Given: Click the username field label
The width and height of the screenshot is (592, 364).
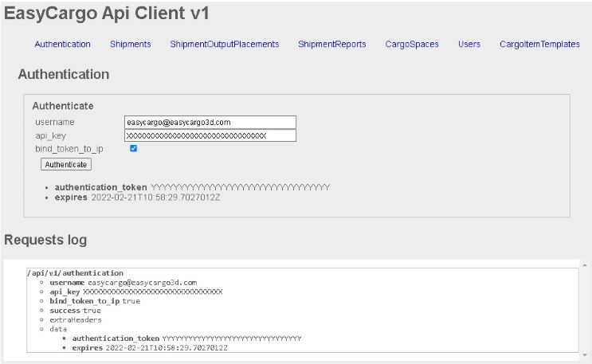Looking at the screenshot, I should [x=55, y=122].
